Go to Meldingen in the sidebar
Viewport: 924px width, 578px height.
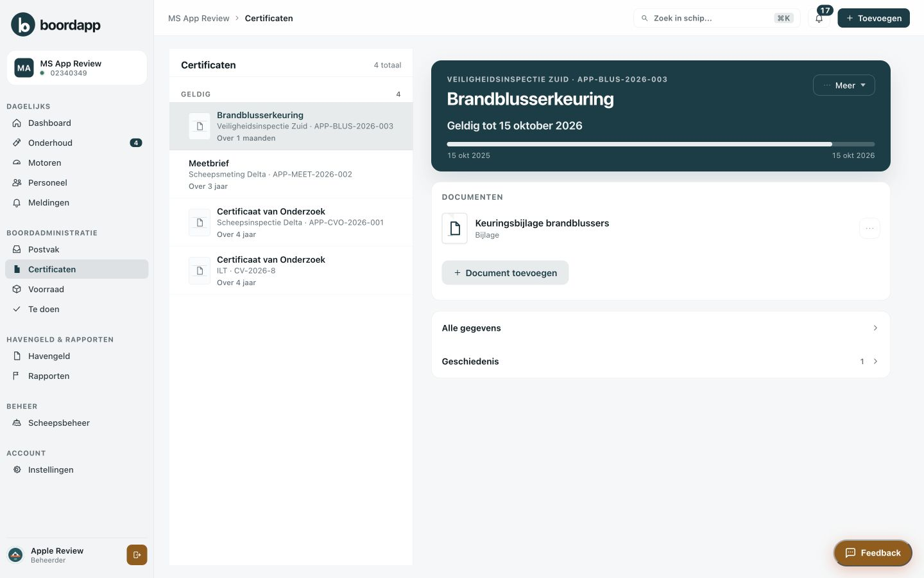[x=77, y=203]
